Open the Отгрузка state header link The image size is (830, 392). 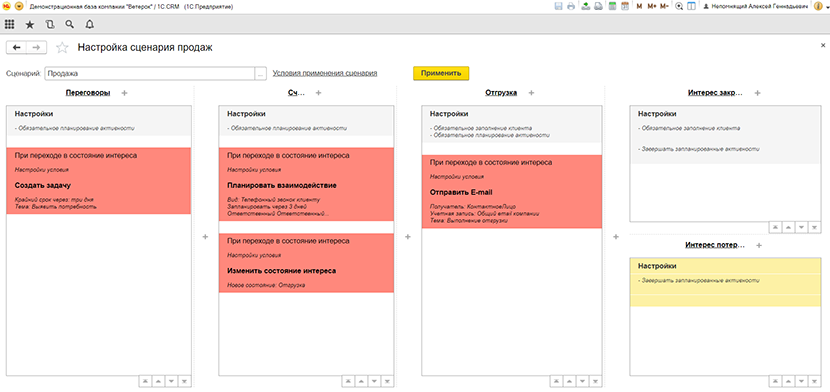tap(501, 93)
